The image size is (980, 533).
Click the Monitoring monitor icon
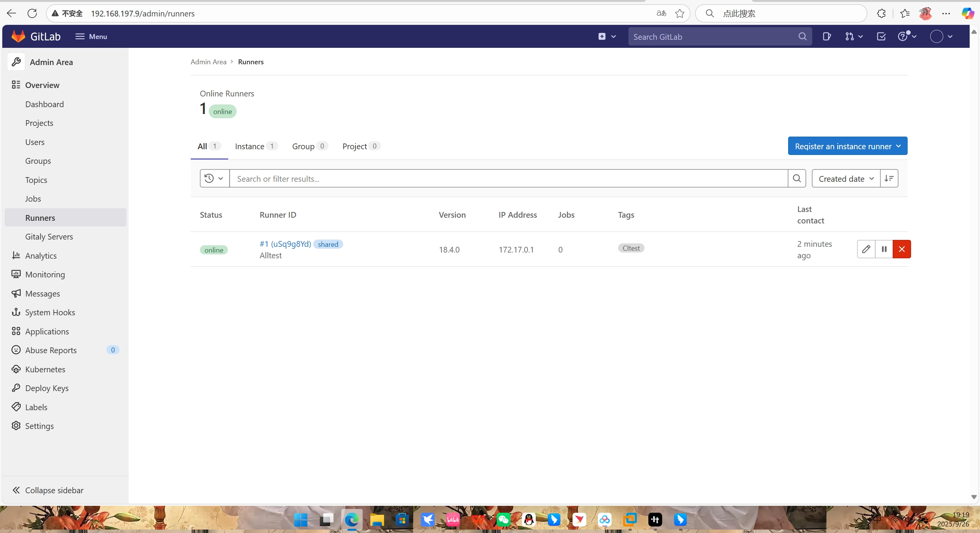[16, 274]
